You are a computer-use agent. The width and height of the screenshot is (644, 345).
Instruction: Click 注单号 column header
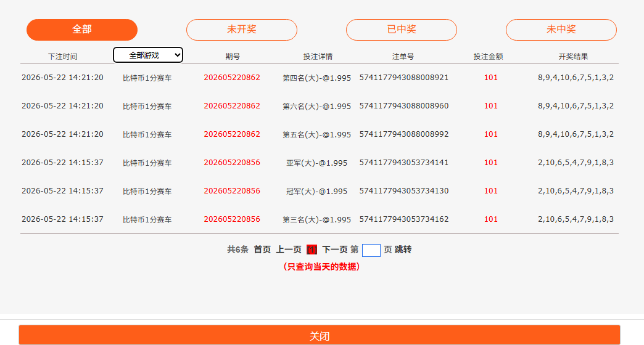click(x=403, y=57)
